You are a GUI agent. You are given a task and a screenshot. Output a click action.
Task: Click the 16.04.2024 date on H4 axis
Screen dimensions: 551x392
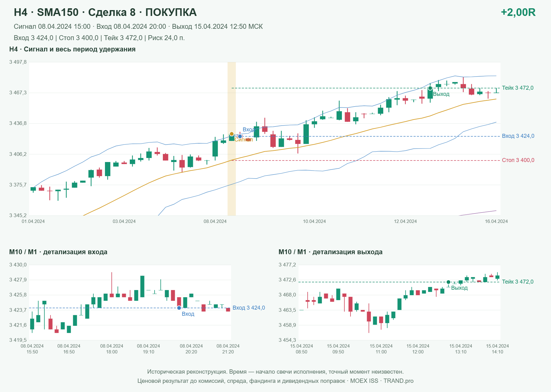496,221
